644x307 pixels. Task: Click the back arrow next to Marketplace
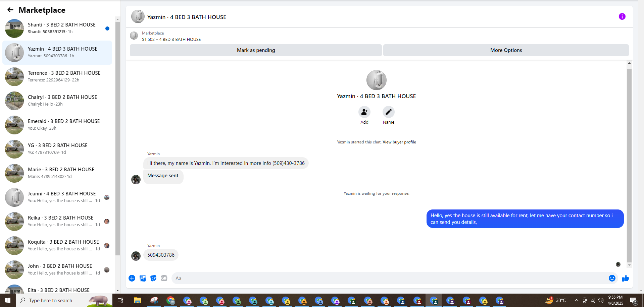point(10,10)
